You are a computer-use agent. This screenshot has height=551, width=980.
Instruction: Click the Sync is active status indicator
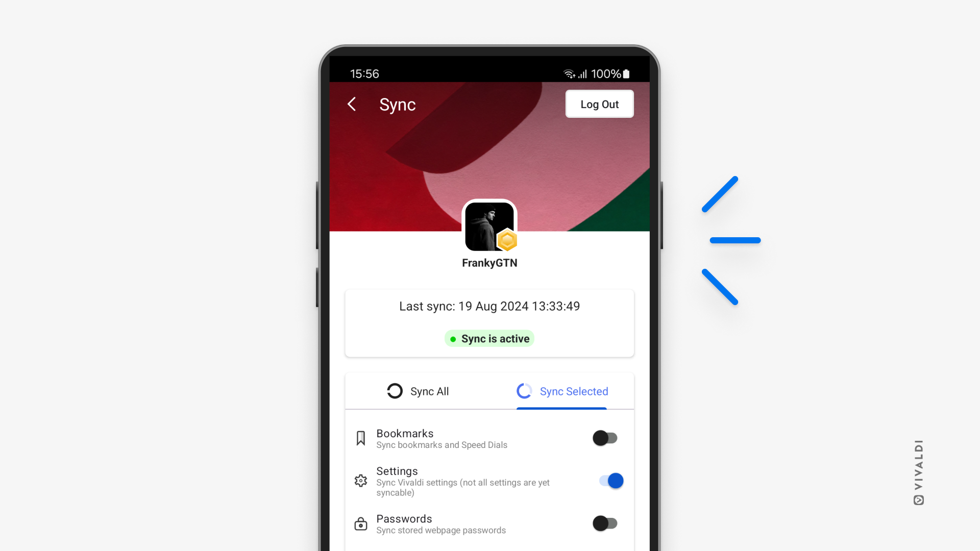[x=489, y=338]
